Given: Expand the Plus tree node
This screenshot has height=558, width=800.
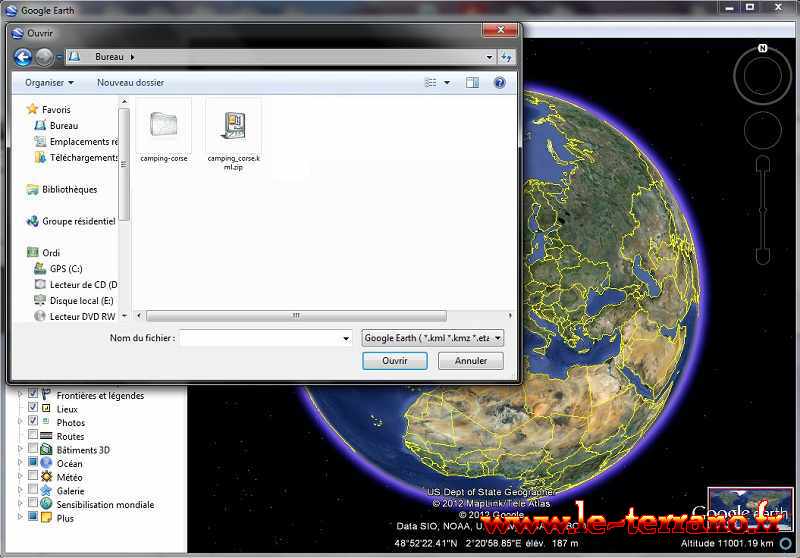Looking at the screenshot, I should (20, 517).
